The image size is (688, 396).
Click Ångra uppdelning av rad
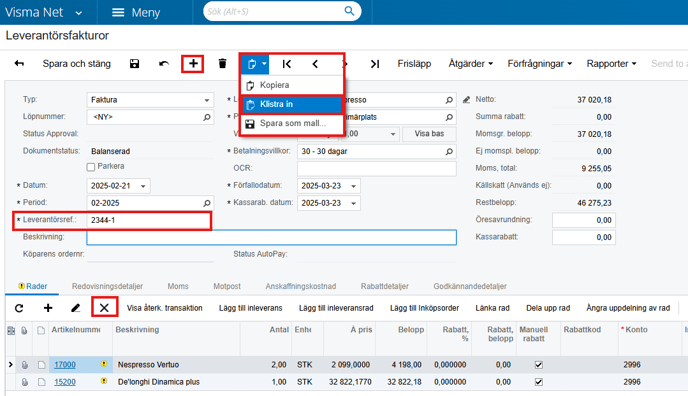[x=628, y=308]
